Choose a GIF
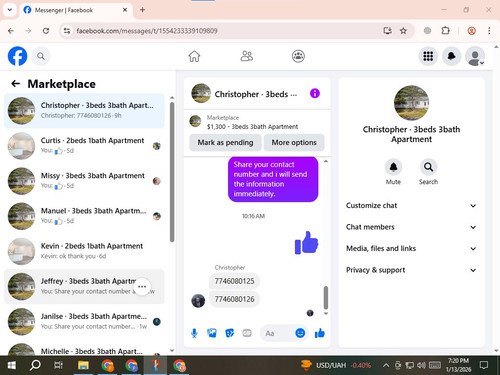The image size is (500, 375). 247,333
